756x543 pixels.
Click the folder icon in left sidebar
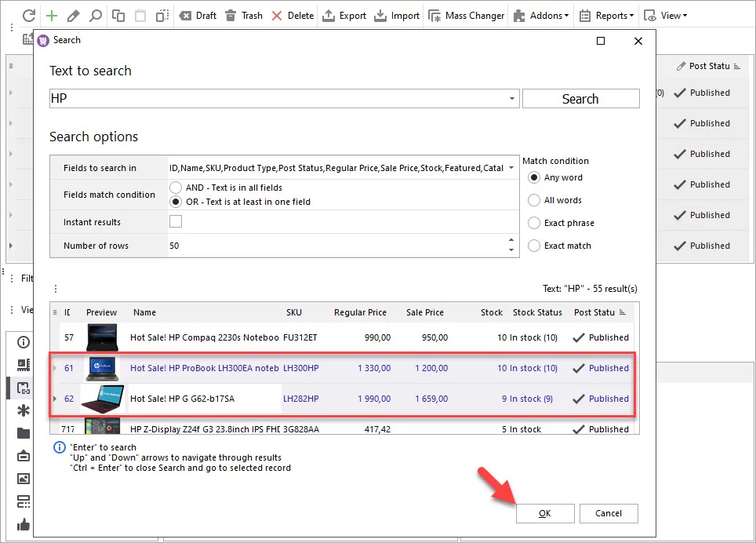tap(24, 434)
